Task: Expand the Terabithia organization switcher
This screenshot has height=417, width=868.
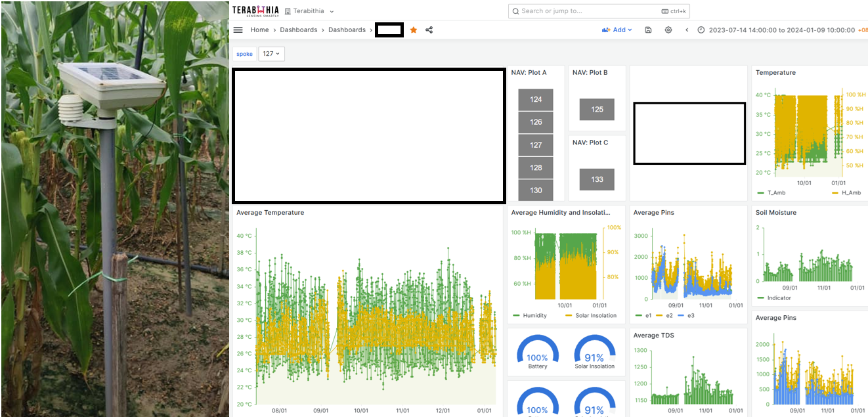Action: click(x=309, y=11)
